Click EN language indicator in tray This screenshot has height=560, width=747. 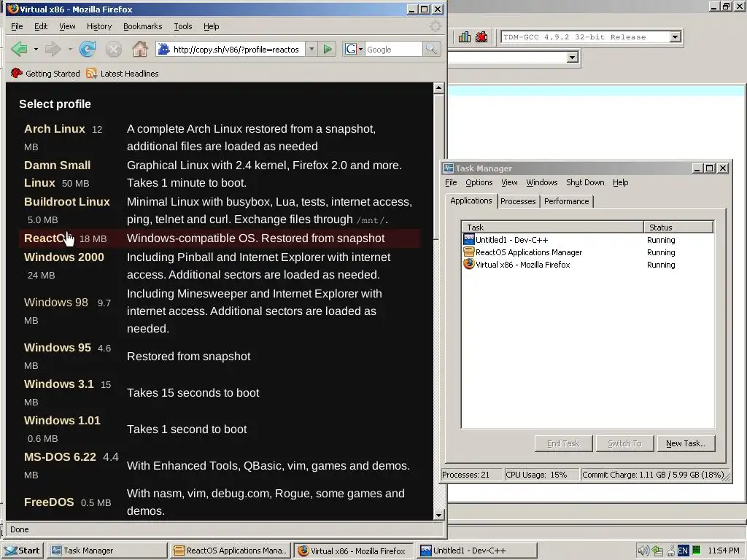click(x=682, y=551)
